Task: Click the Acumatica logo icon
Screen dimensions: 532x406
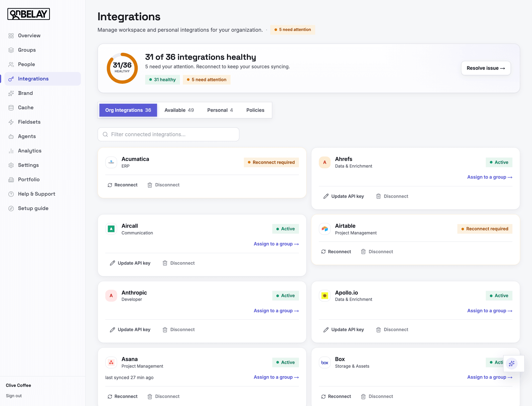Action: point(111,162)
